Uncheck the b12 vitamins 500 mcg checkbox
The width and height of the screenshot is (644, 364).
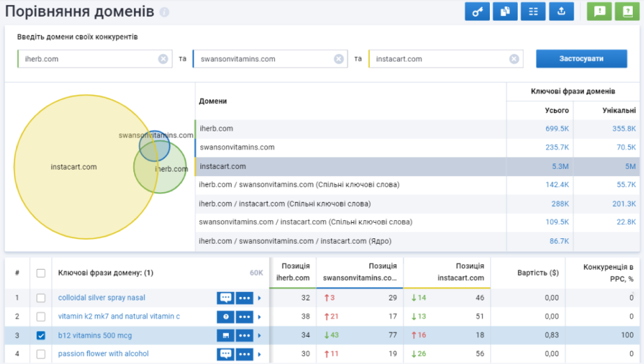[40, 335]
